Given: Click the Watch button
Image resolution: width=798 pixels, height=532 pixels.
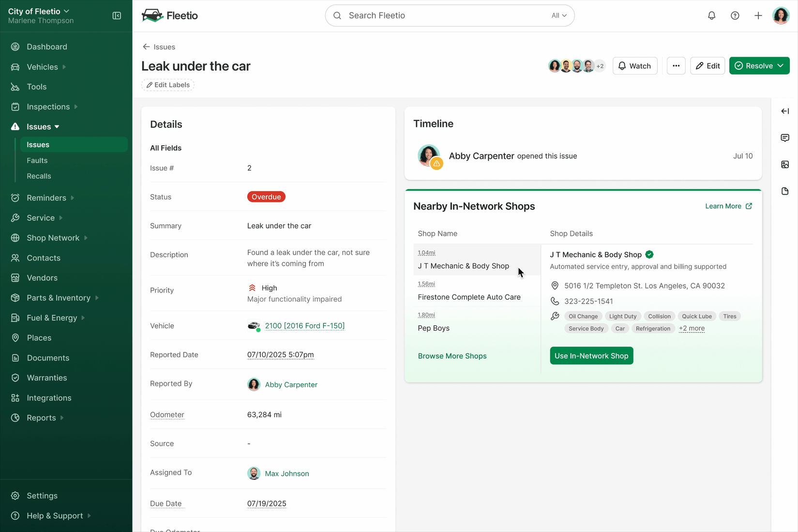Looking at the screenshot, I should coord(635,66).
